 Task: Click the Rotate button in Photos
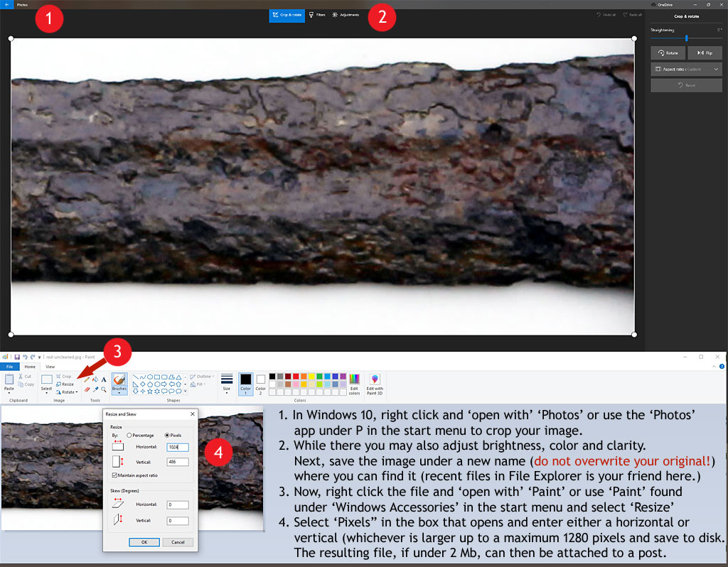[668, 53]
